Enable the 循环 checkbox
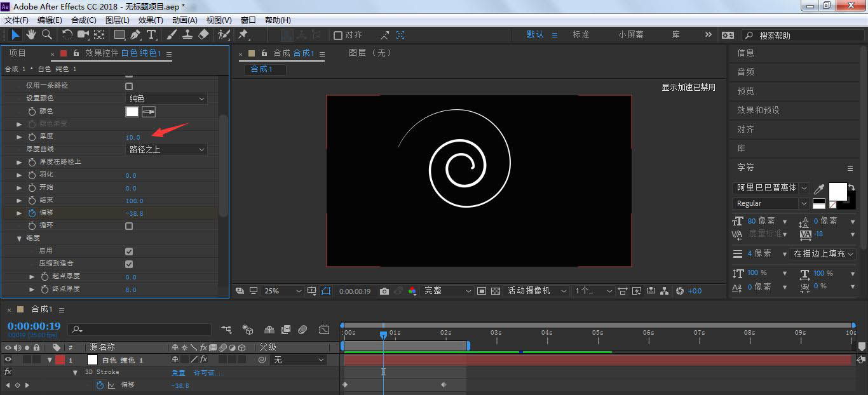The width and height of the screenshot is (868, 395). click(x=129, y=225)
